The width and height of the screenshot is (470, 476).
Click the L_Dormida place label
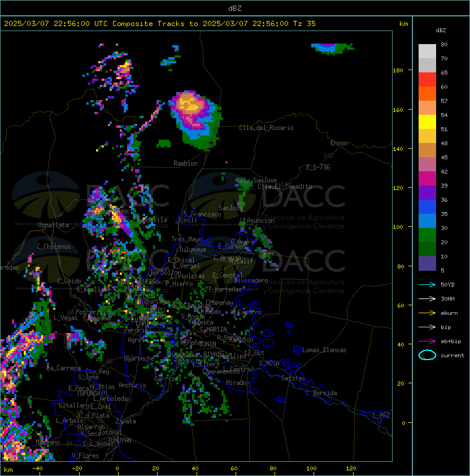coord(321,393)
